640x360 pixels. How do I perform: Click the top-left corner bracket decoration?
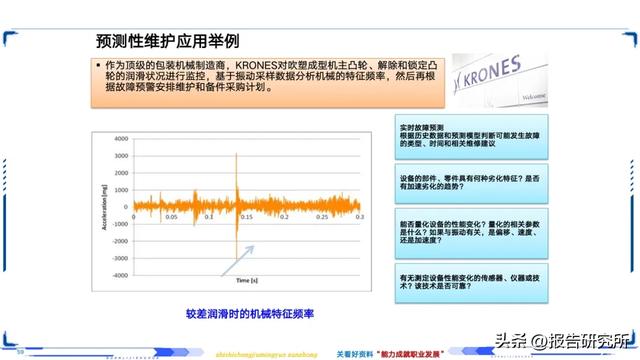(x=10, y=38)
